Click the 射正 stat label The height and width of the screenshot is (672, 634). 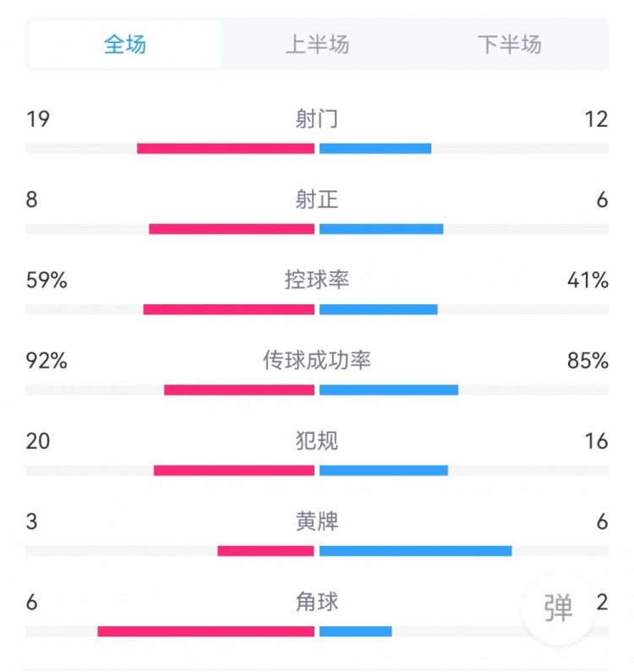[x=317, y=199]
